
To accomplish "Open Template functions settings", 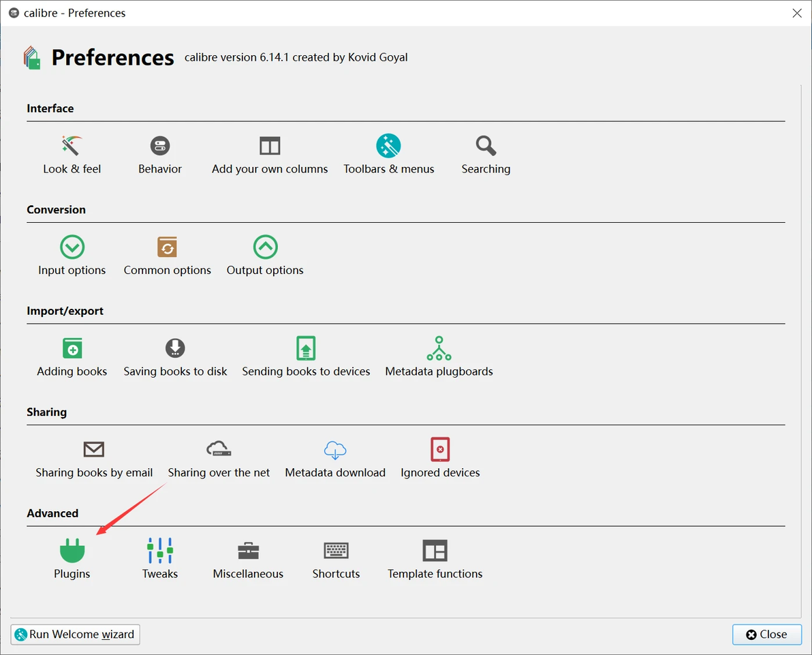I will coord(435,559).
